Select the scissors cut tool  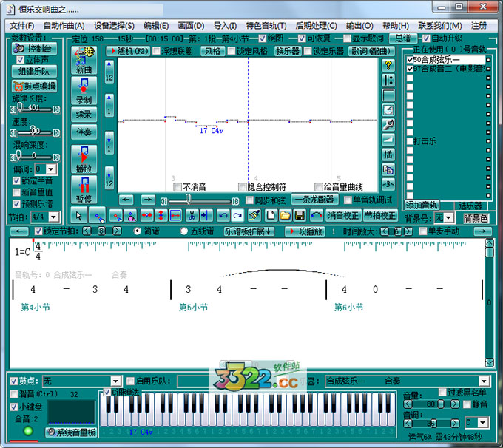(x=191, y=215)
